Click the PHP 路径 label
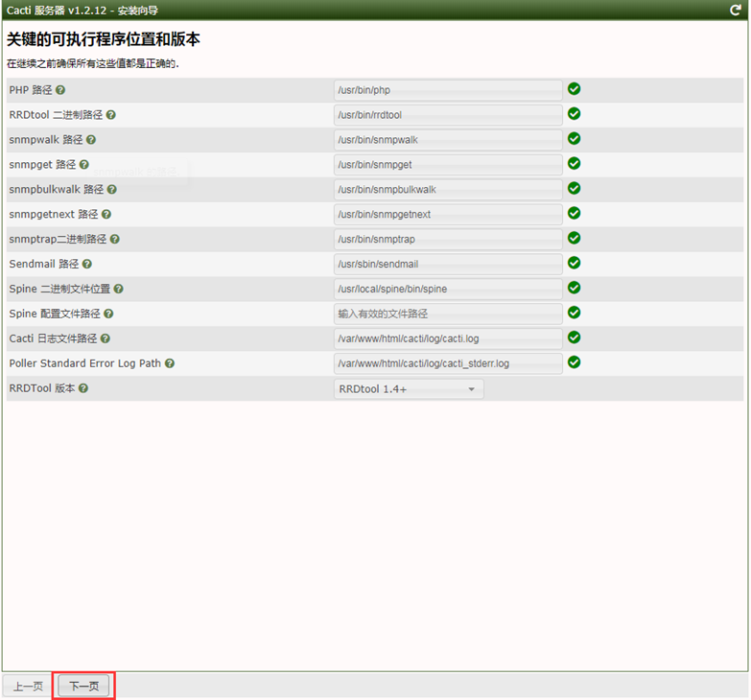 31,90
